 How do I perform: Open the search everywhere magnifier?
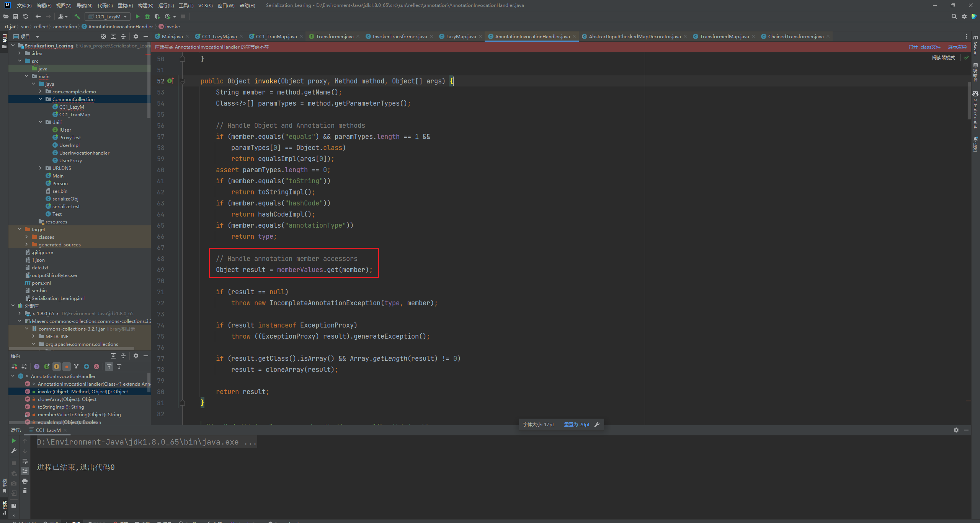(954, 16)
